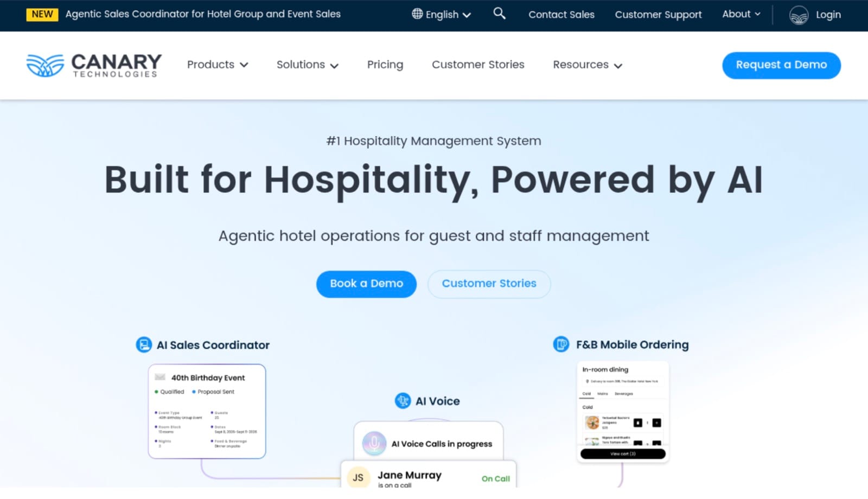Screen dimensions: 868x499
Task: Click the 'Agentic hotel operations' subheading
Action: click(433, 236)
